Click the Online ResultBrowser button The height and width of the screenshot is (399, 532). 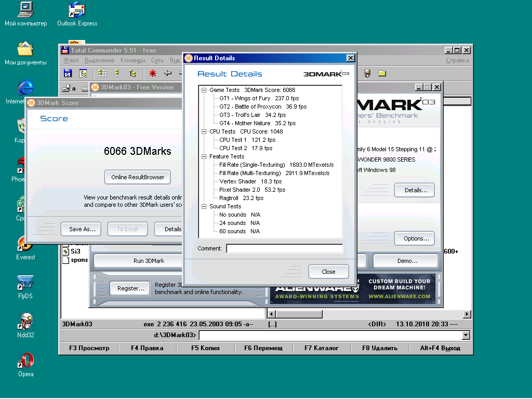tap(138, 177)
